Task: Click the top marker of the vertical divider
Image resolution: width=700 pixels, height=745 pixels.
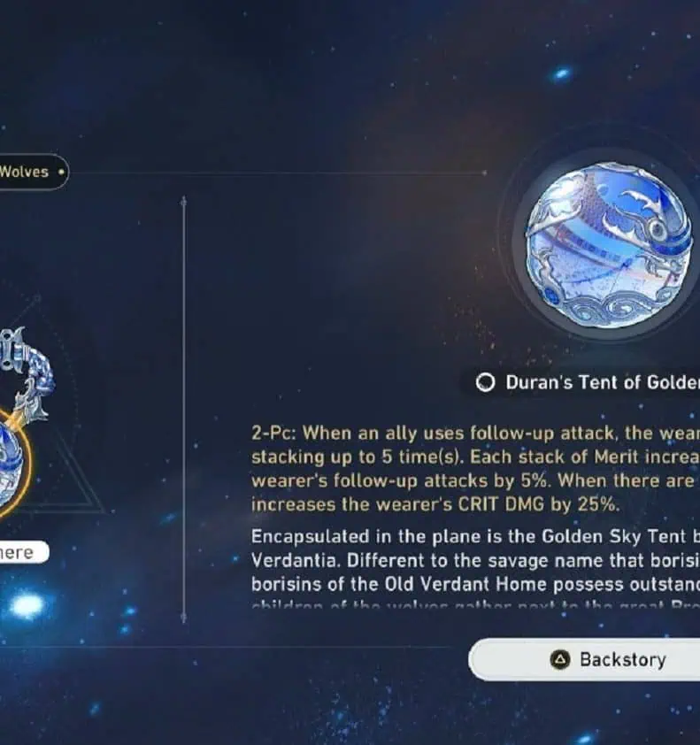Action: click(x=184, y=202)
